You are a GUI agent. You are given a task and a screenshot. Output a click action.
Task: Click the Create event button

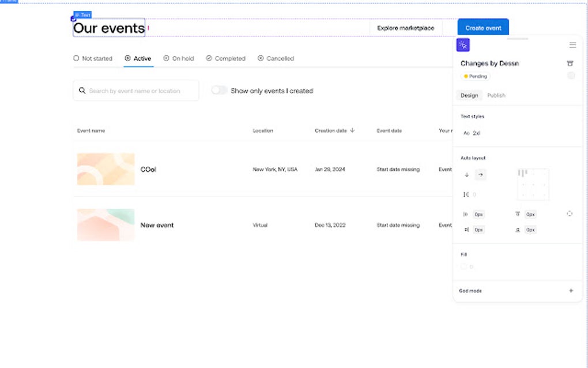click(x=483, y=28)
